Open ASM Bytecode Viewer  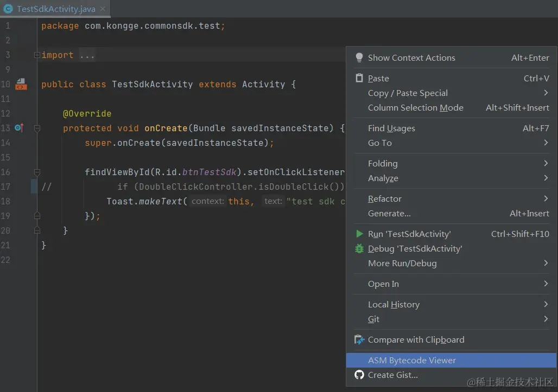point(451,361)
